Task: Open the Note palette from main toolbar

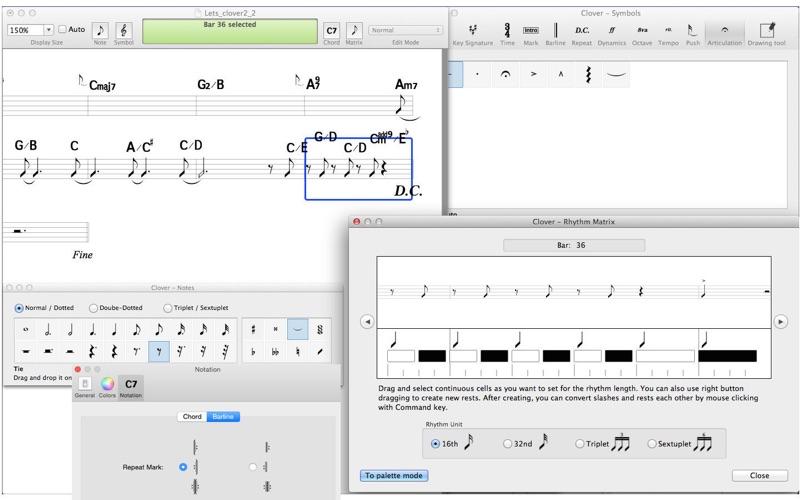Action: coord(100,31)
